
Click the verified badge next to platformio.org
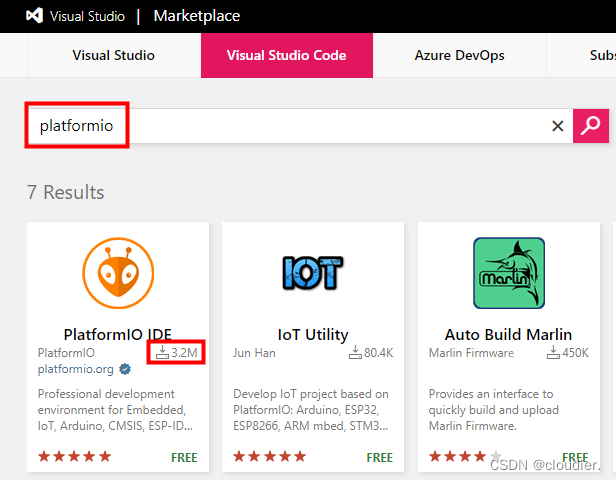[x=125, y=369]
